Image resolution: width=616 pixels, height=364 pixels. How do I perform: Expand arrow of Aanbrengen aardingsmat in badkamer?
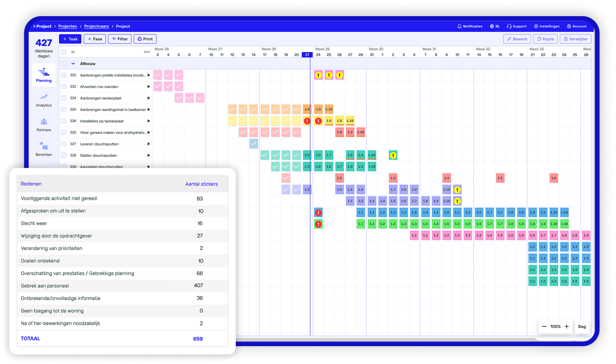tap(149, 109)
